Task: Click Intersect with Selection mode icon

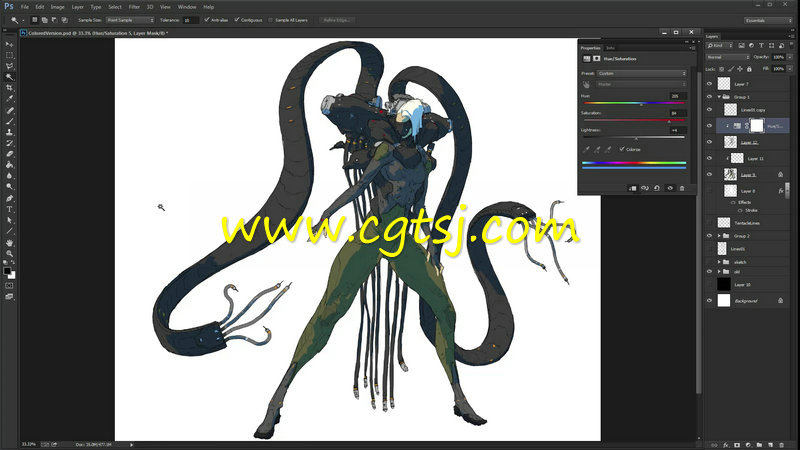Action: pyautogui.click(x=65, y=20)
